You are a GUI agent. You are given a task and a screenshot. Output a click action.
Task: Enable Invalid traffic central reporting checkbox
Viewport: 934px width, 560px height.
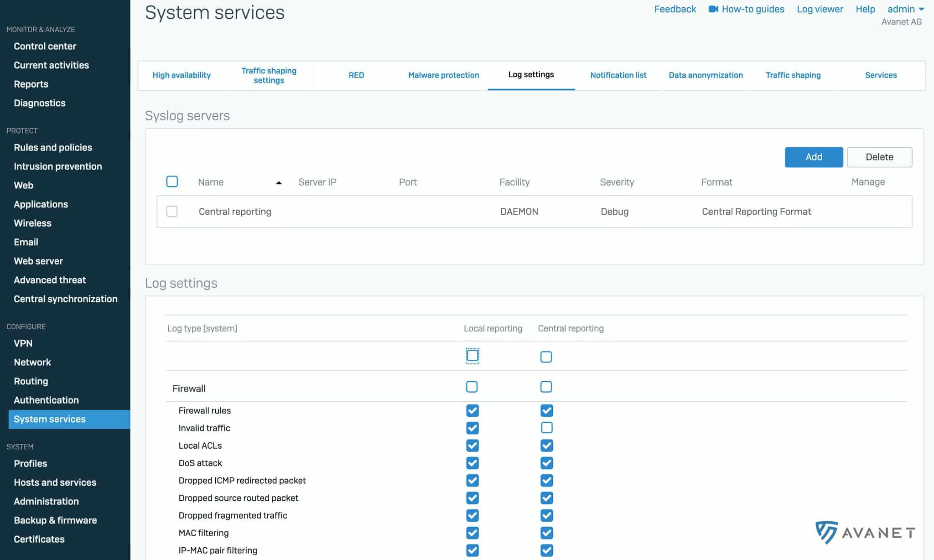[x=546, y=428]
